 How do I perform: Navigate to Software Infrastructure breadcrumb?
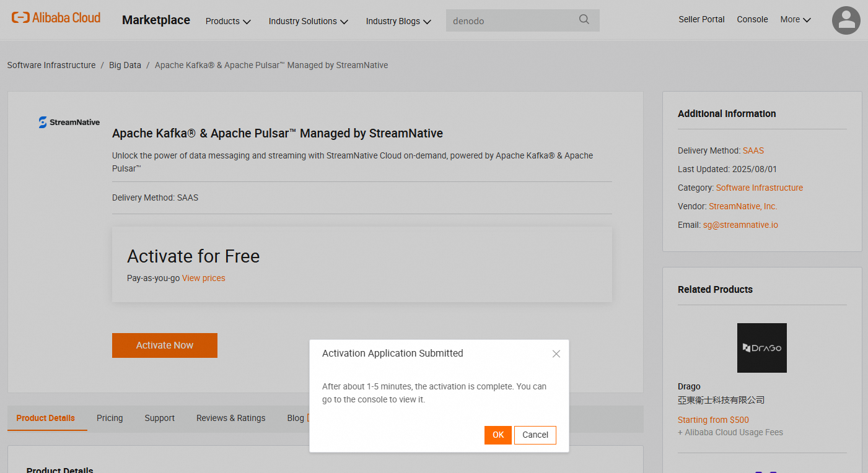(51, 65)
